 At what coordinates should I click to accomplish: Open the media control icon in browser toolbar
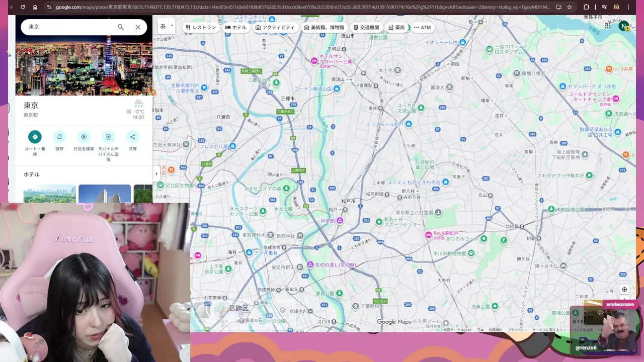point(604,7)
